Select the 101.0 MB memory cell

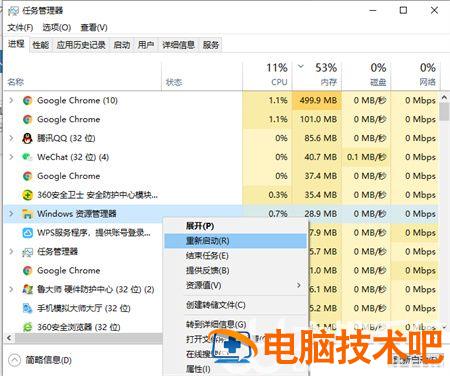[x=317, y=119]
